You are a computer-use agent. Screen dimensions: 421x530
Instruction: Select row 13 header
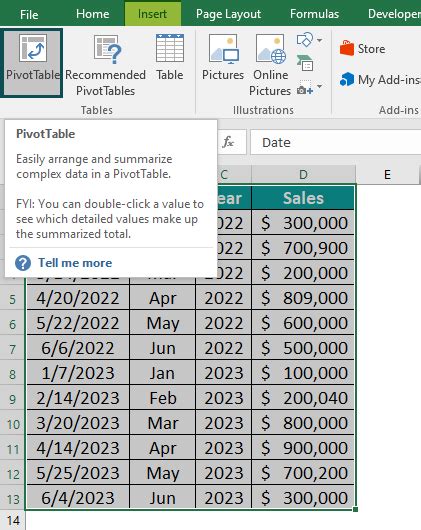click(x=13, y=499)
